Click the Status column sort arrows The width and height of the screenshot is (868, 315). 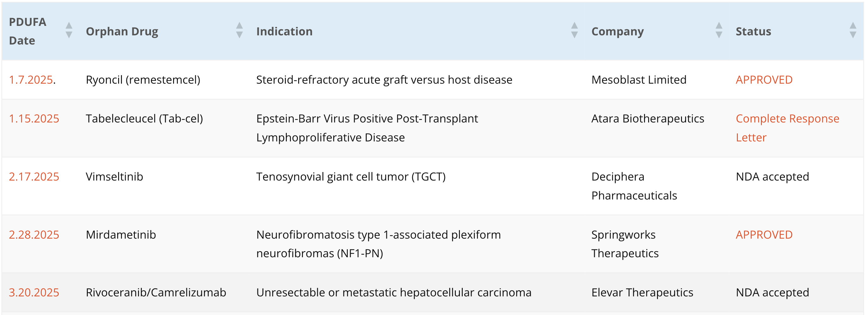[853, 31]
